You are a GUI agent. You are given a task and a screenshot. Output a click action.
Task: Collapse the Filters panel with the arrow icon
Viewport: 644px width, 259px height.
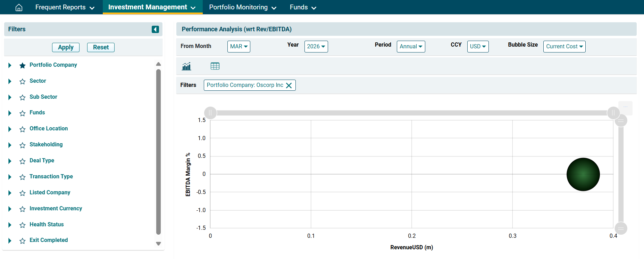[x=155, y=29]
